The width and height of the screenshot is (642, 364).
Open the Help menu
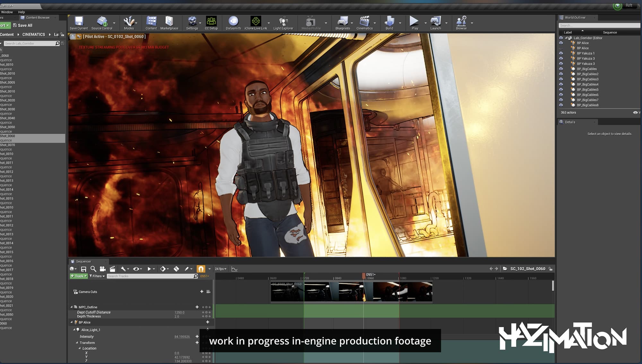click(x=22, y=12)
